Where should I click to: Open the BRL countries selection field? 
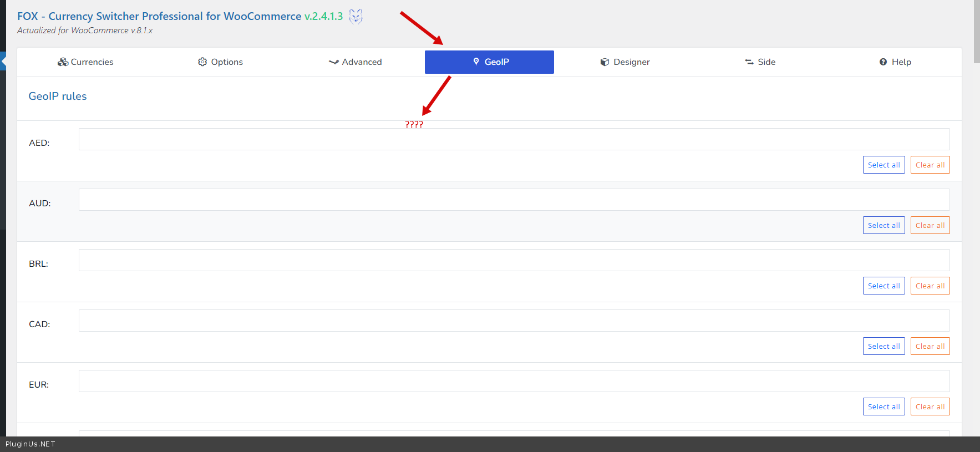click(x=514, y=260)
